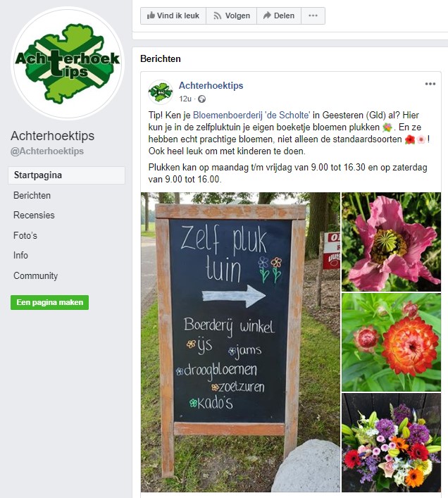
Task: Open the post options three-dot menu
Action: [430, 84]
